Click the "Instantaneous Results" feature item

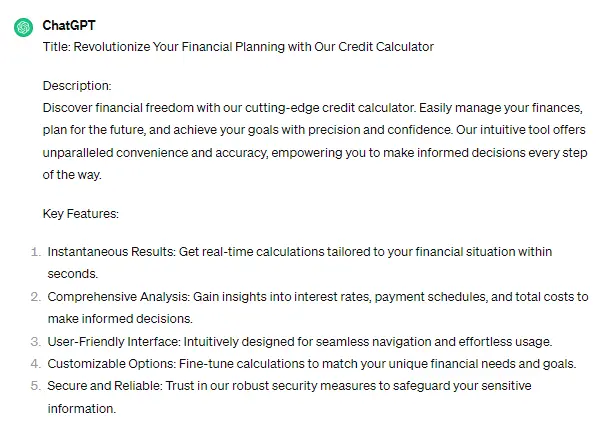pos(300,251)
